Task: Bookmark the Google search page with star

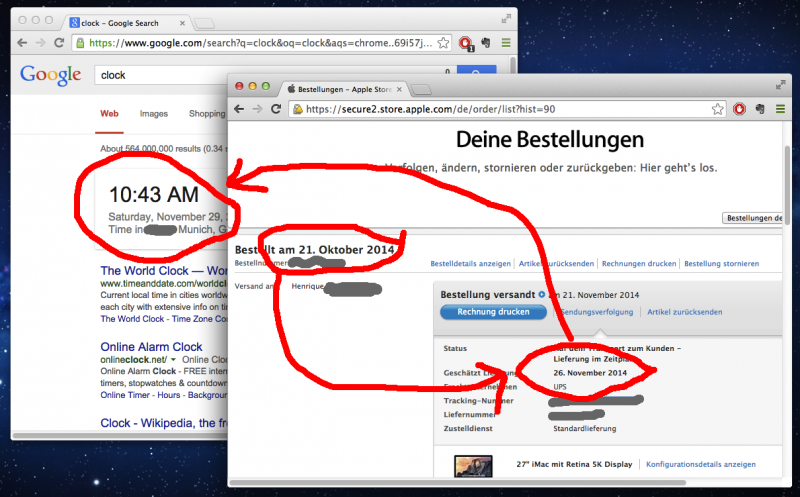Action: point(443,43)
